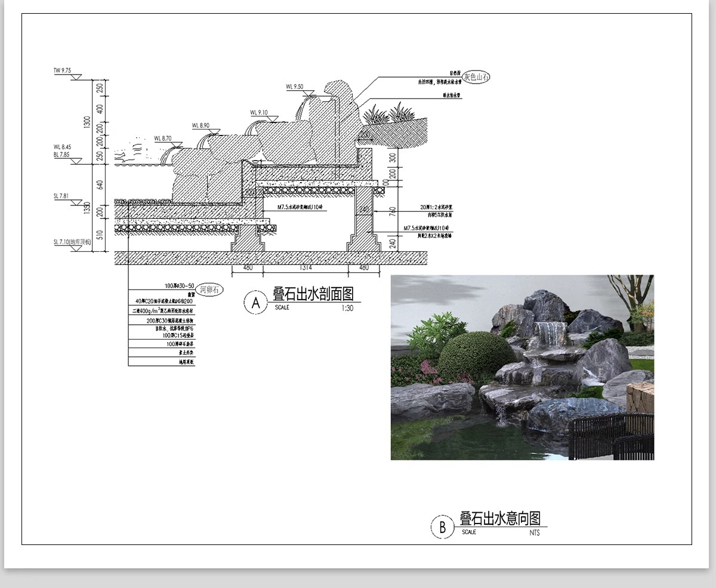Screen dimensions: 716x588
Task: Click the 1300 vertical dimension text
Action: [87, 122]
